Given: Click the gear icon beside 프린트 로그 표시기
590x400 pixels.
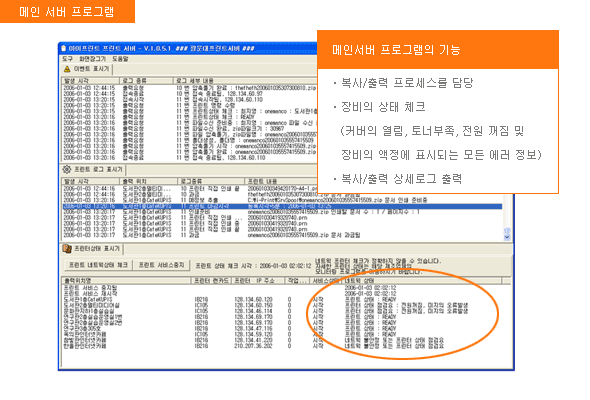Looking at the screenshot, I should 67,169.
